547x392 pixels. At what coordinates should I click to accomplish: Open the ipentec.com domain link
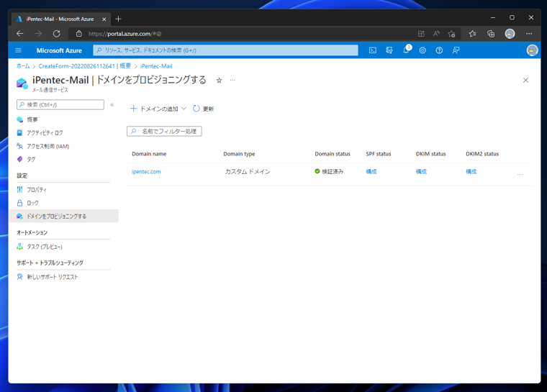pyautogui.click(x=146, y=172)
